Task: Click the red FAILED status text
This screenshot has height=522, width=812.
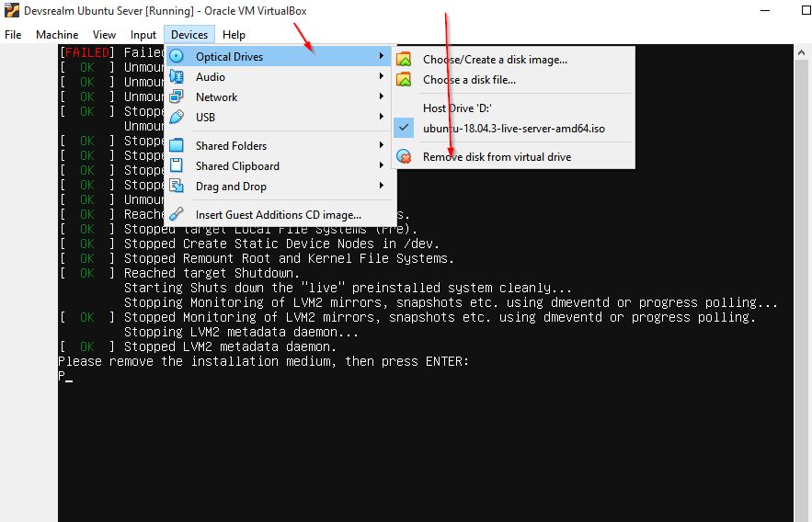Action: 87,52
